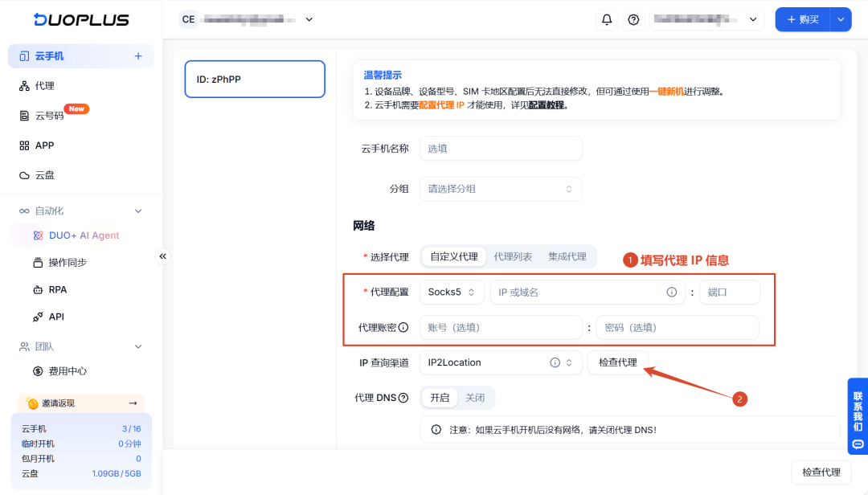Click the 账号（选填）input field
Viewport: 868px width, 495px height.
pyautogui.click(x=501, y=327)
